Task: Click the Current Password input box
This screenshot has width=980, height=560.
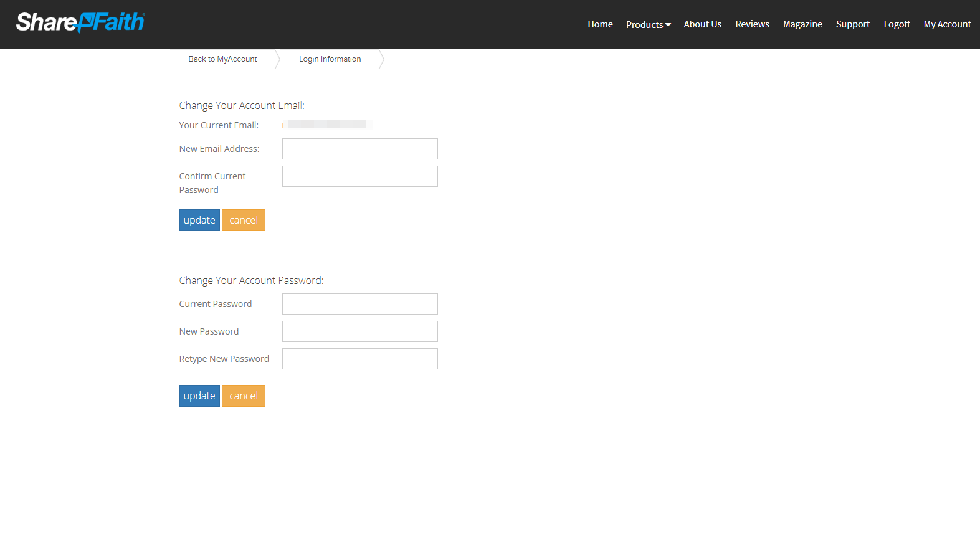Action: click(x=359, y=304)
